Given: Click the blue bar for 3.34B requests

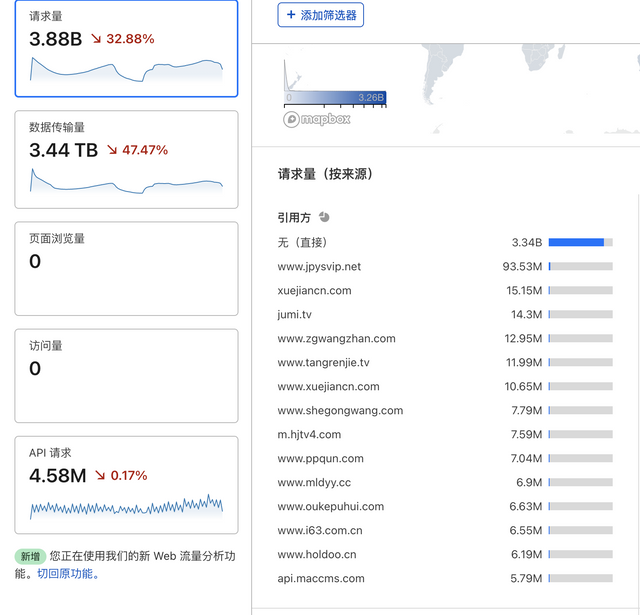Looking at the screenshot, I should pos(576,242).
